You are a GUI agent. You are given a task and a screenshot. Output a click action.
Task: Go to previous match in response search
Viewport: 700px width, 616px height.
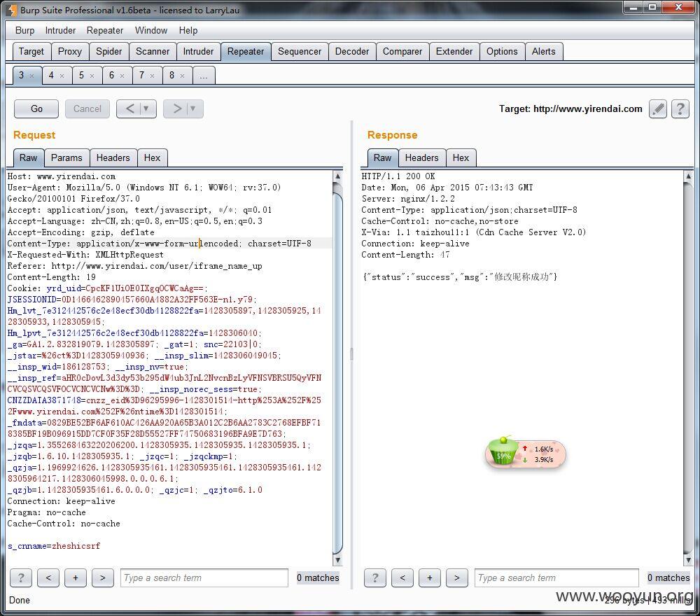[x=402, y=577]
